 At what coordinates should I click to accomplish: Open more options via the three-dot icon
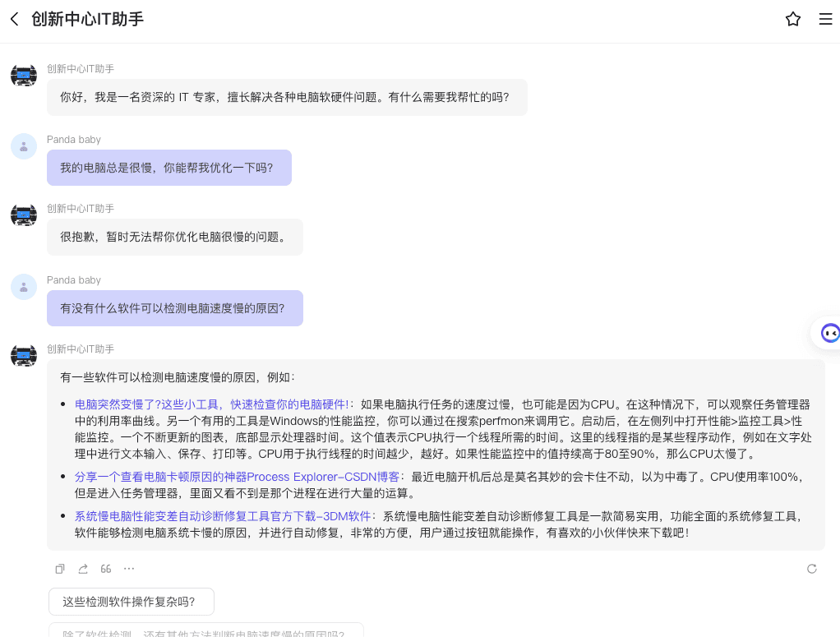[x=129, y=569]
